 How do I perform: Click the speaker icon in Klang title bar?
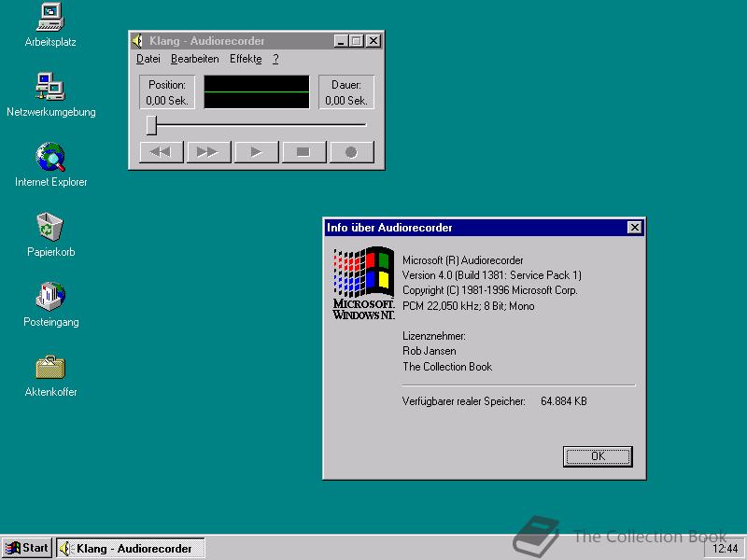pyautogui.click(x=137, y=41)
